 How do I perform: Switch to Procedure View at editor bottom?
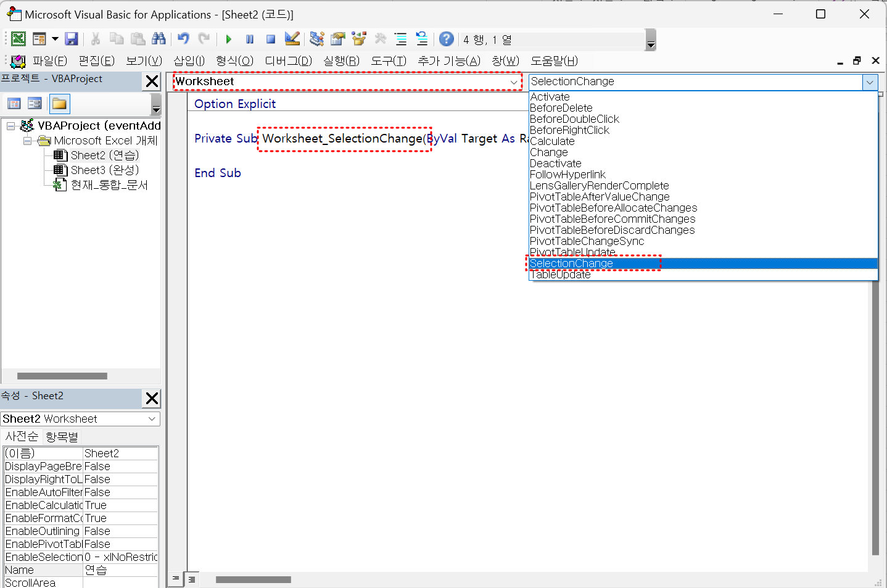click(176, 579)
